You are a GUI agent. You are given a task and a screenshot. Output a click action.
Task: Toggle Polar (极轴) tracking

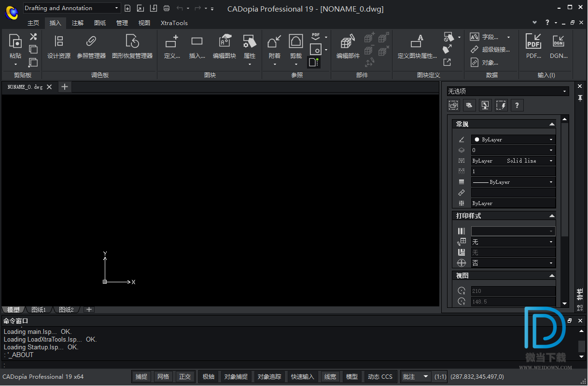click(209, 377)
